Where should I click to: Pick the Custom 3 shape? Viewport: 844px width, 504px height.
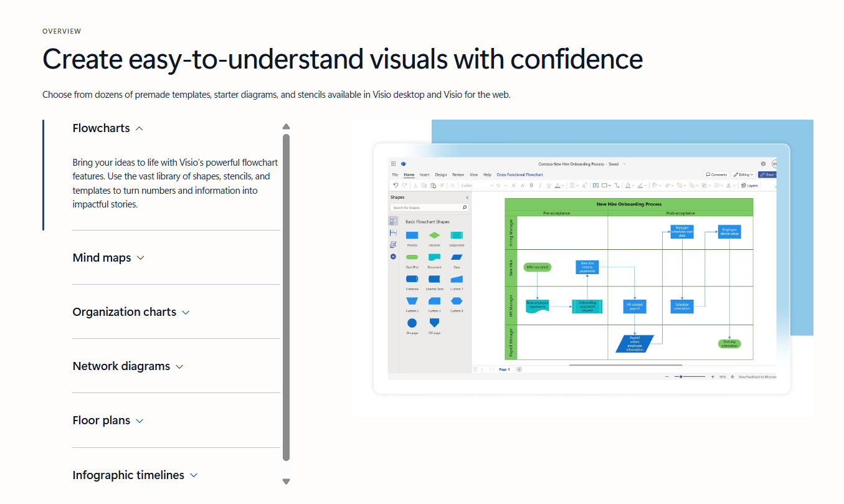tap(434, 301)
